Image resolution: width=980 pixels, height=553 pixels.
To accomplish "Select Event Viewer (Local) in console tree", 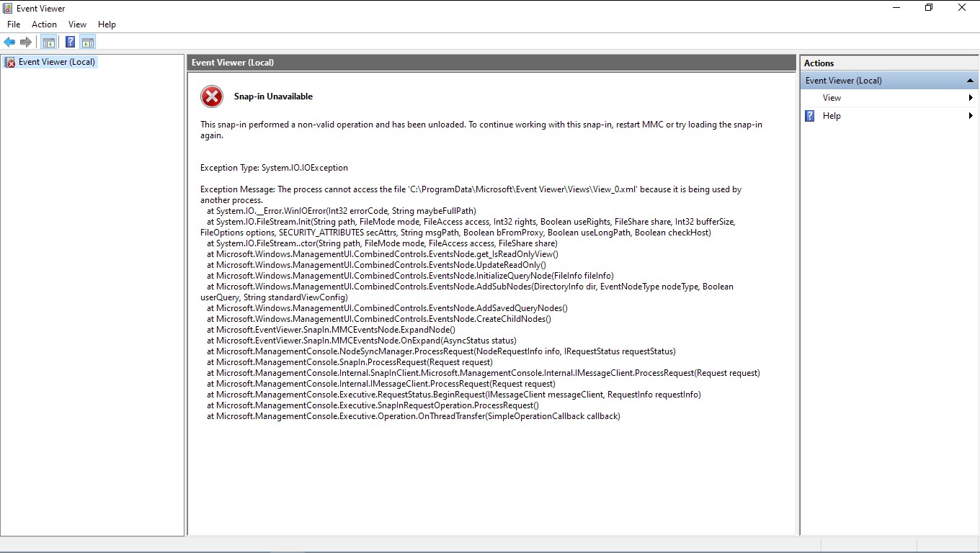I will [57, 62].
